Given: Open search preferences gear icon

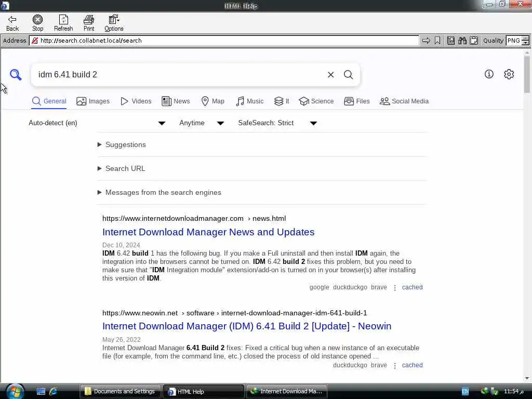Looking at the screenshot, I should click(509, 74).
